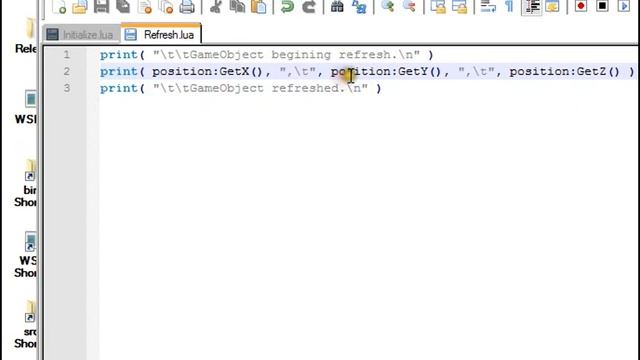Open Find with the binoculars icon
Screen dimensions: 640x360
coord(337,7)
